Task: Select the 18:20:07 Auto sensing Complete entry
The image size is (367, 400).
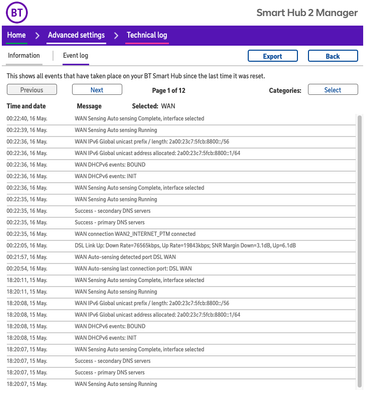Action: [x=181, y=349]
